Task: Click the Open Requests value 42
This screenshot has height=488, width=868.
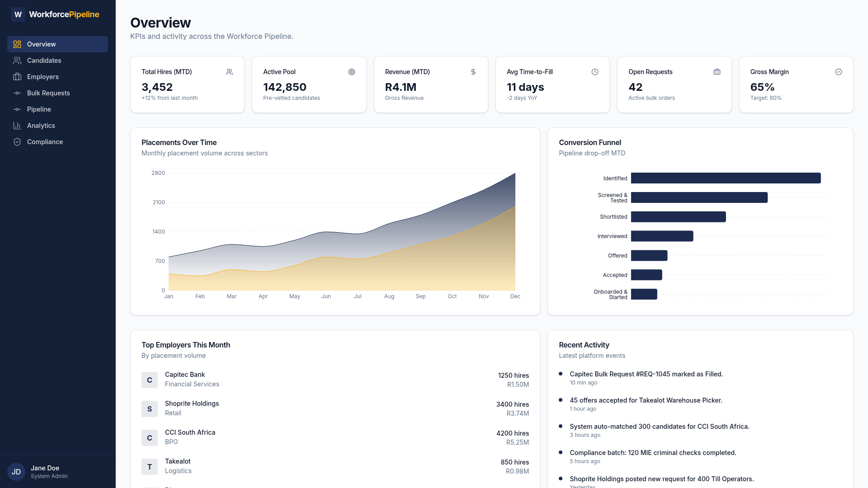Action: pyautogui.click(x=635, y=87)
